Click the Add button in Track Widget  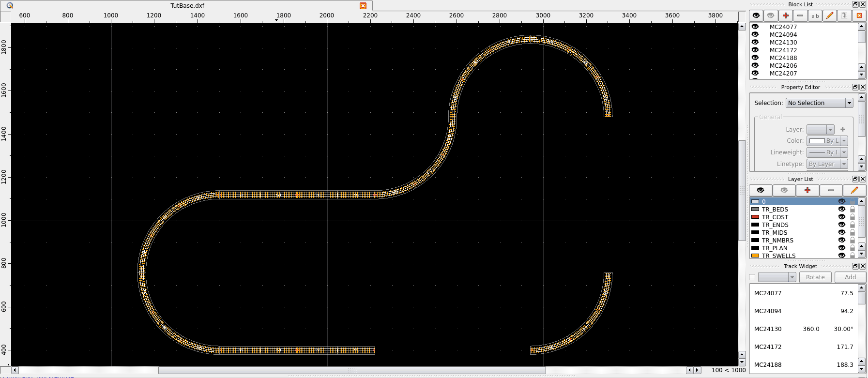850,277
